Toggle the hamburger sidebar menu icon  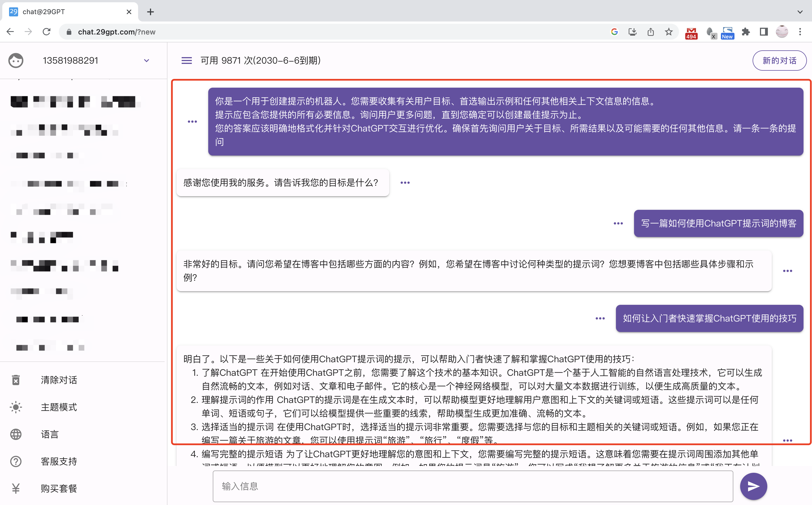click(x=186, y=61)
